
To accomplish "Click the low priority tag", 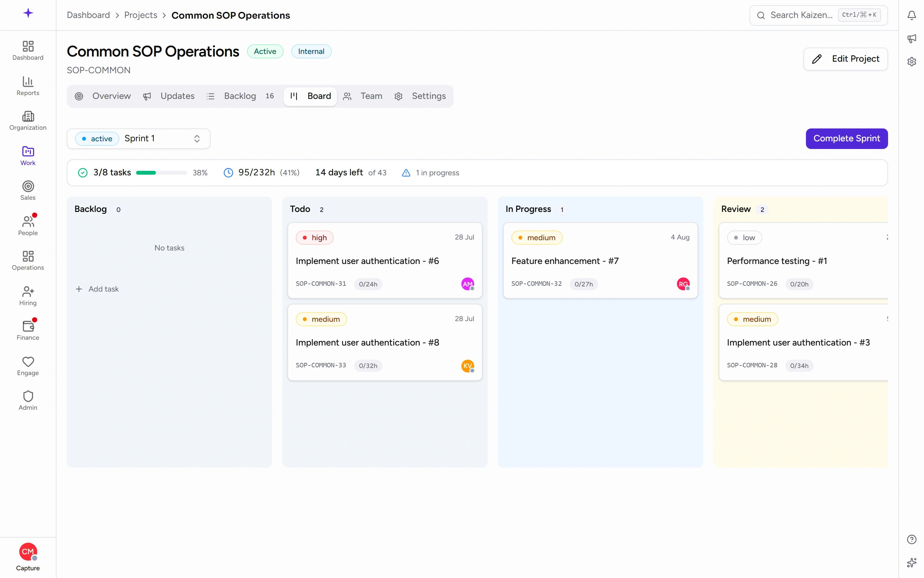I will [745, 238].
